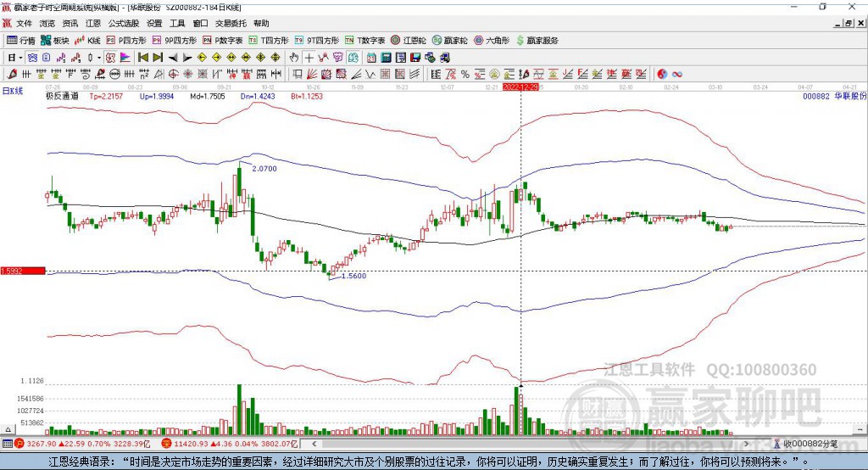Click the Md=1.7505 value

(x=208, y=96)
